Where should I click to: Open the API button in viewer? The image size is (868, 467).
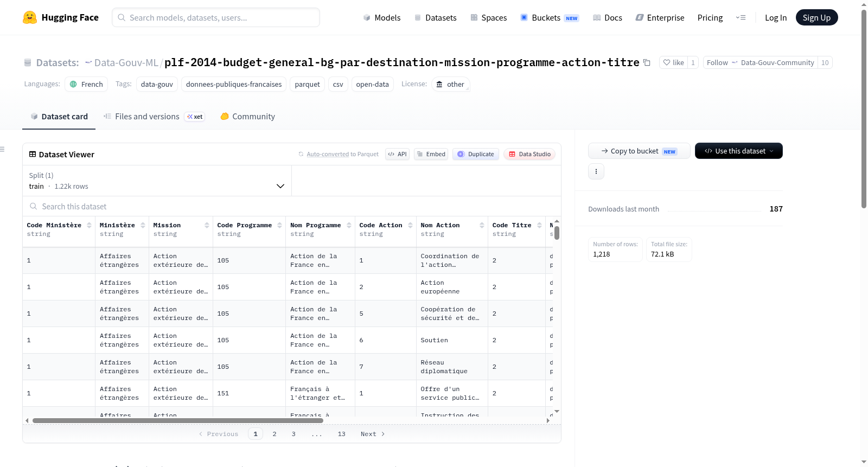[397, 154]
